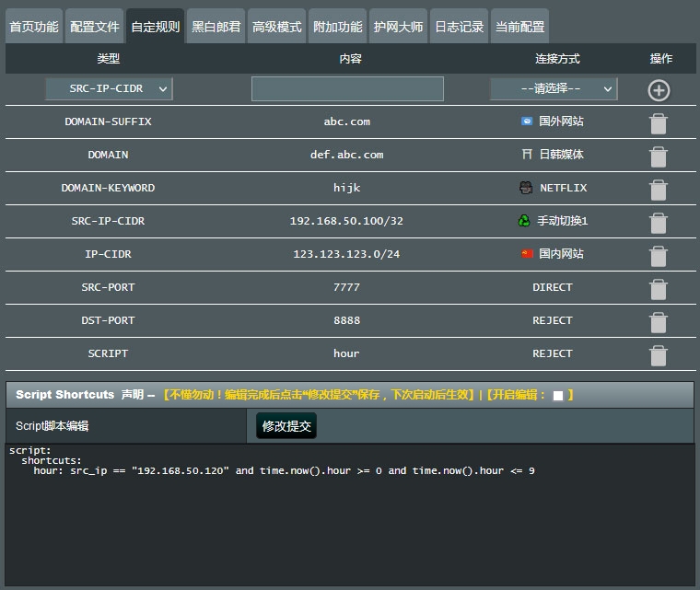This screenshot has width=700, height=590.
Task: Delete the abc.com DOMAIN-SUFFIX rule
Action: pos(659,123)
